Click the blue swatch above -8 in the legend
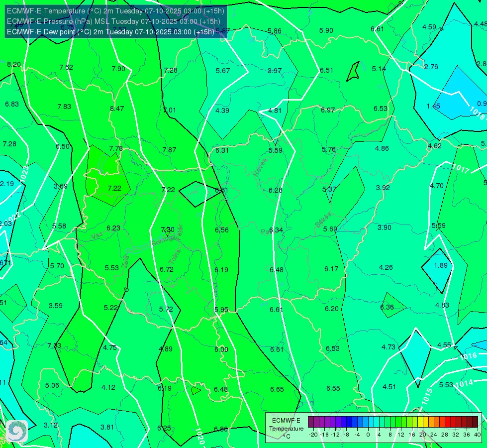This screenshot has width=487, height=448. (349, 422)
